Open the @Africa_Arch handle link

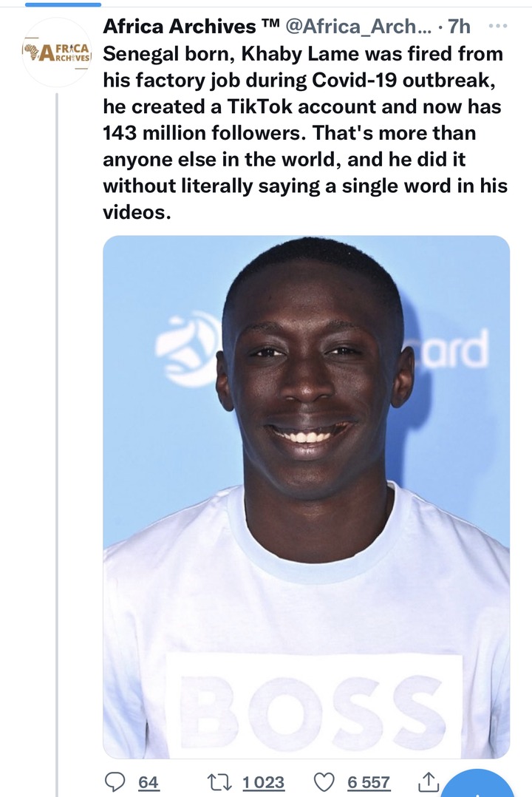tap(359, 26)
